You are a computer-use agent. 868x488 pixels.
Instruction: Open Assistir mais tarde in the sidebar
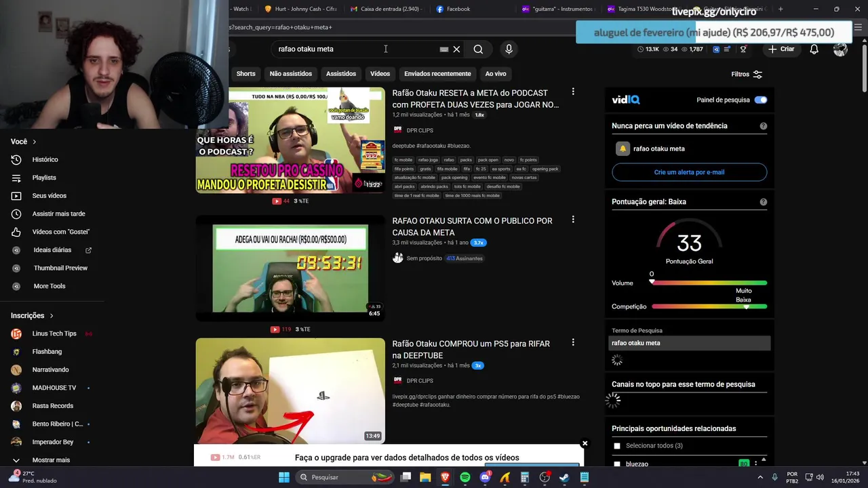coord(58,213)
